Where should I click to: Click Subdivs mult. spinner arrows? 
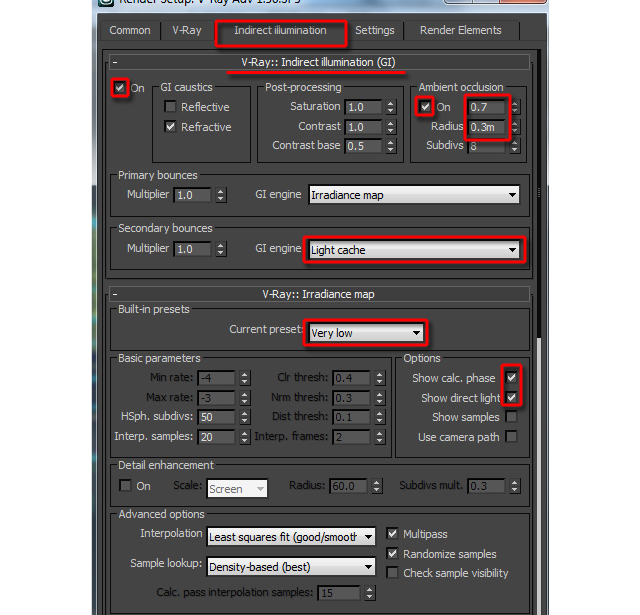[x=515, y=486]
